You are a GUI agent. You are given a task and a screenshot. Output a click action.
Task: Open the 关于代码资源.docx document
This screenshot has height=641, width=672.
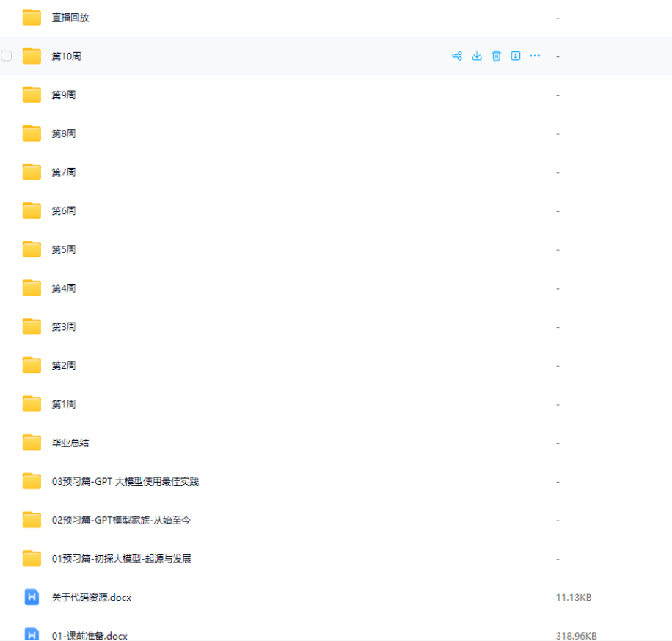pos(91,597)
